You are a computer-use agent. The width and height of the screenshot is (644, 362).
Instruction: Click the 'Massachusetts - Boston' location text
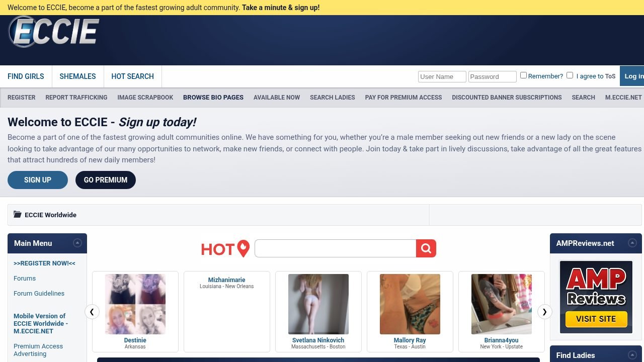(318, 347)
